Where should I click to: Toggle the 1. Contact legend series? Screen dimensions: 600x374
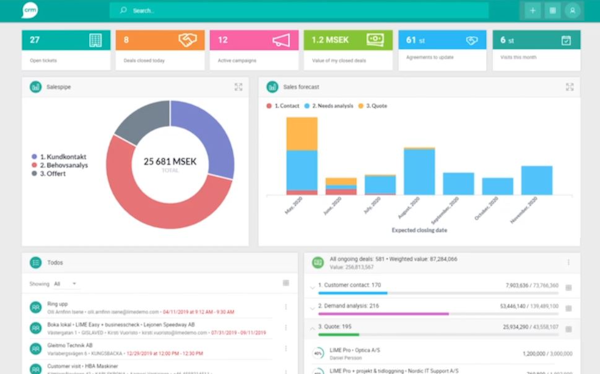pyautogui.click(x=283, y=106)
